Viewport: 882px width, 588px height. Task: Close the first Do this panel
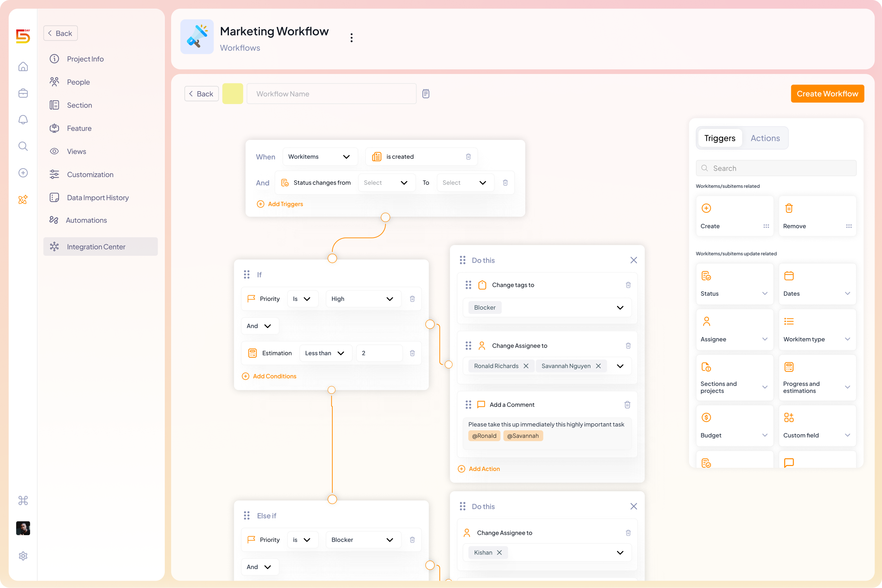[x=633, y=260]
